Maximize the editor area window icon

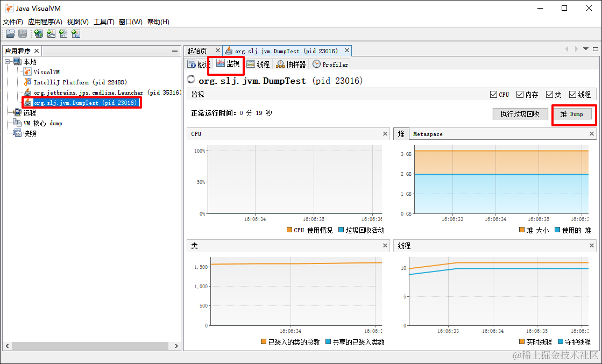pyautogui.click(x=596, y=49)
